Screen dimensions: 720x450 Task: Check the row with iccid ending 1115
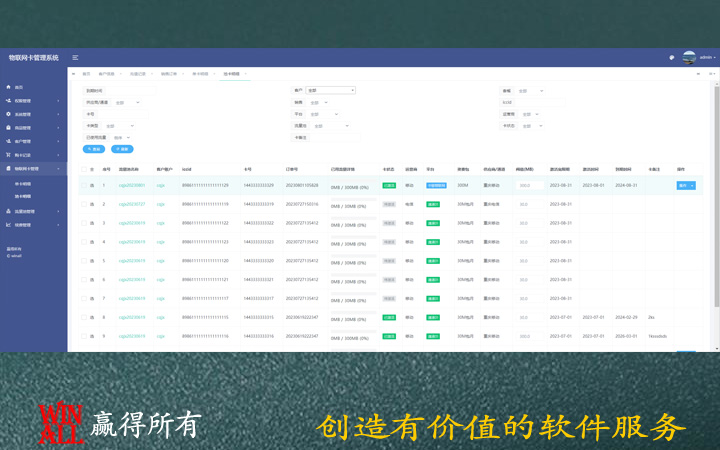[x=84, y=317]
